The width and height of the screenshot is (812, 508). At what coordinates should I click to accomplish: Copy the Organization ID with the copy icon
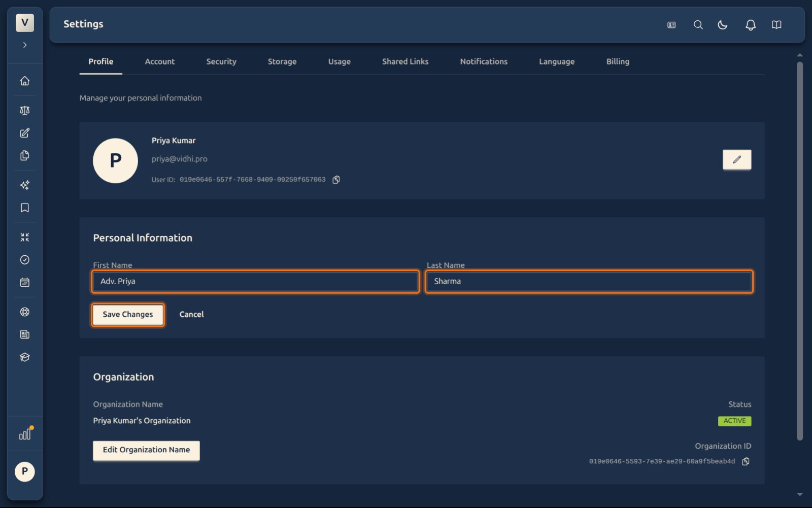(x=746, y=461)
